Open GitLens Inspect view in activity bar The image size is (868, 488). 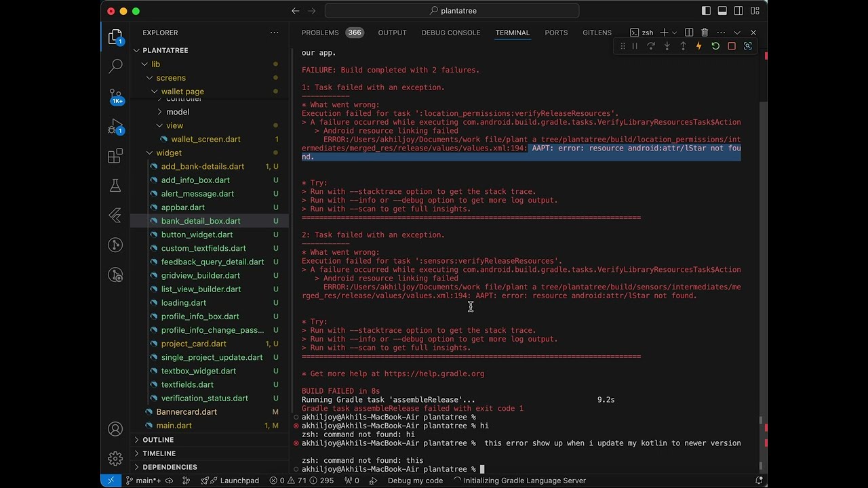tap(115, 275)
